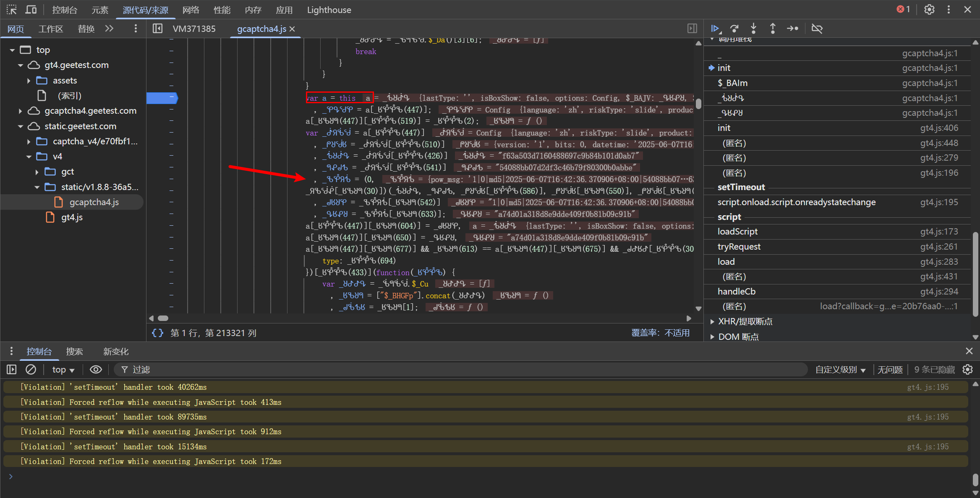Select gcaptcha4.js file in navigator
The width and height of the screenshot is (980, 498).
94,202
